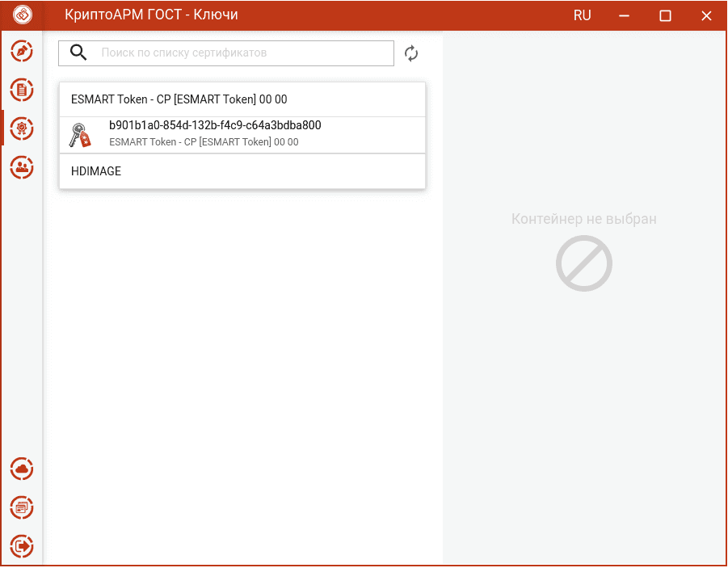Open the operations log sidebar icon

pyautogui.click(x=22, y=507)
